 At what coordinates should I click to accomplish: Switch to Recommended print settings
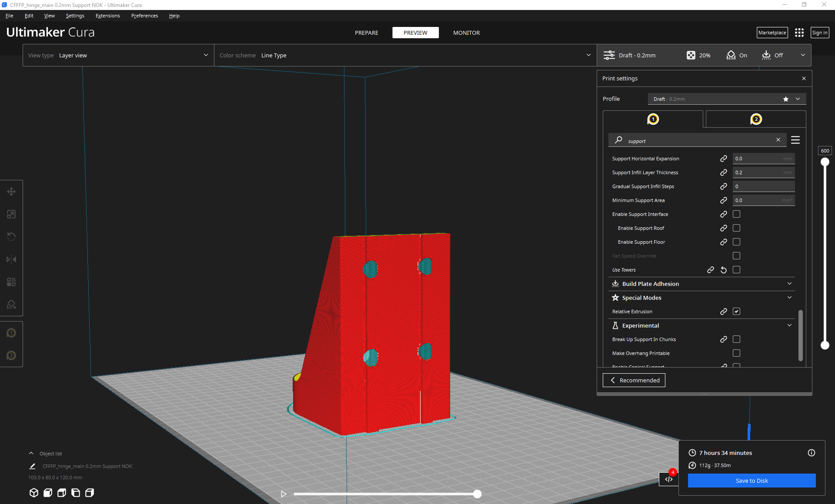coord(634,380)
